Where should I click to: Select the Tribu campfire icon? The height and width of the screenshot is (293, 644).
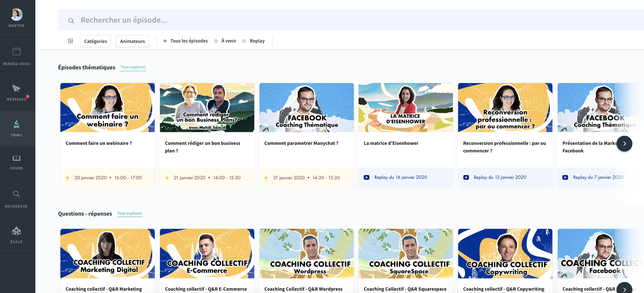point(17,124)
